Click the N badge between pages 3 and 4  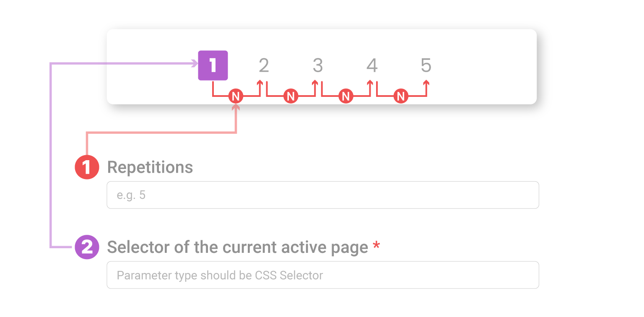point(346,96)
